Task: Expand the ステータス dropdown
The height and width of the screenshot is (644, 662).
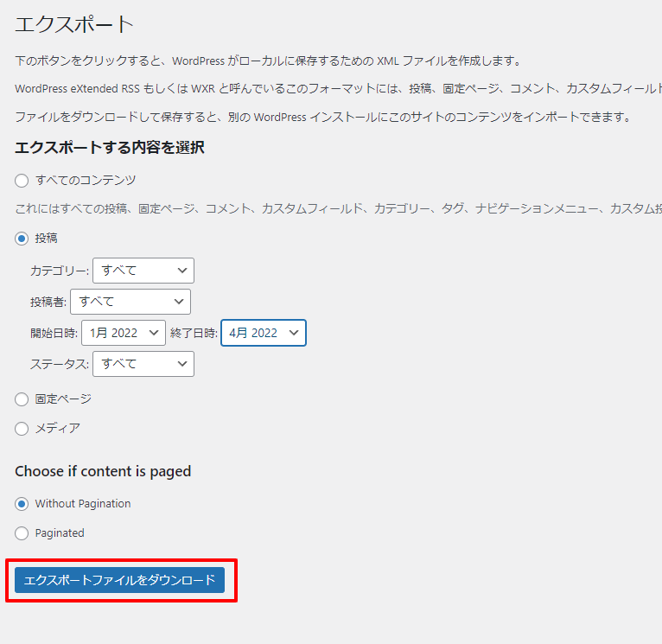Action: click(x=143, y=364)
